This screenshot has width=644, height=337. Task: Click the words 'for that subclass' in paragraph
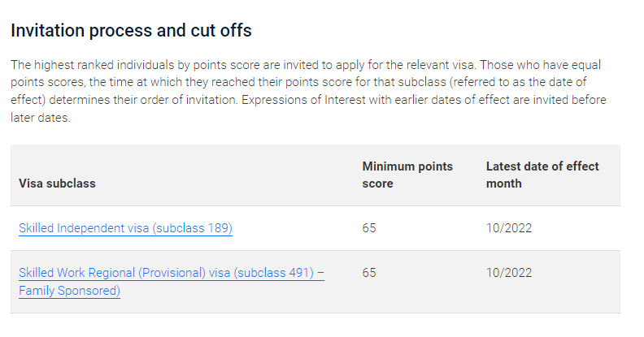click(x=400, y=82)
